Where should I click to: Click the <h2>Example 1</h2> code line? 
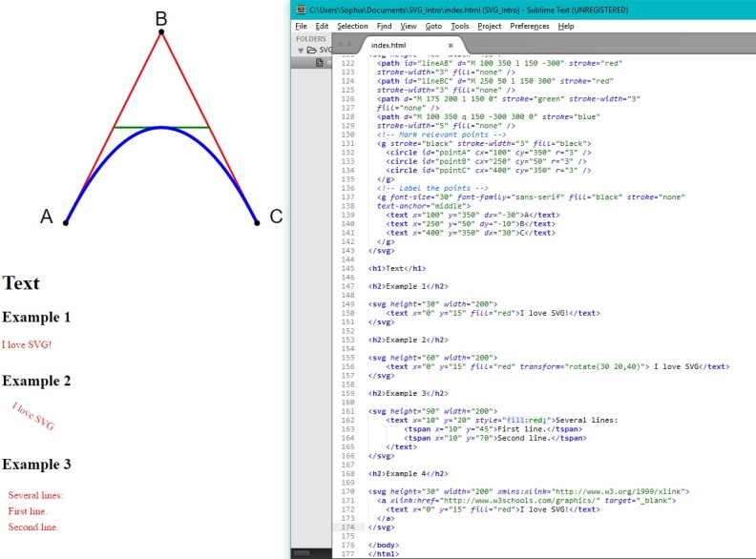[x=408, y=286]
